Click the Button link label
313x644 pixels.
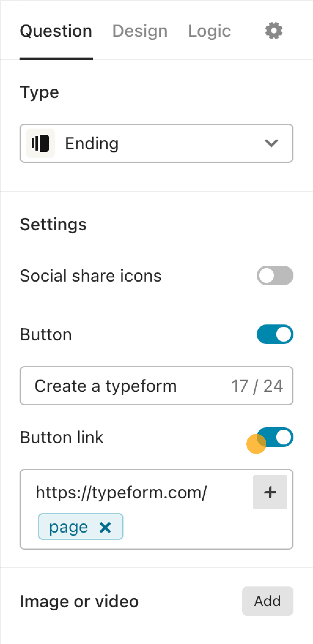click(x=62, y=437)
